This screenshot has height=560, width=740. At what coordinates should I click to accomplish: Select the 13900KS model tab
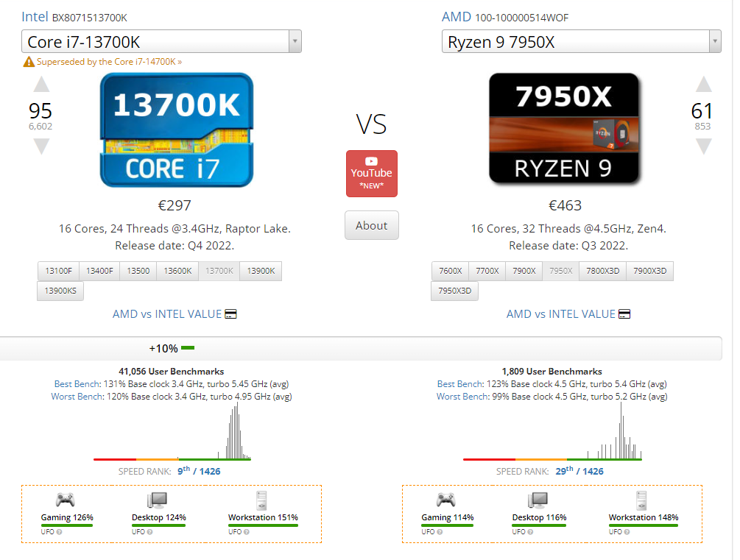click(60, 291)
